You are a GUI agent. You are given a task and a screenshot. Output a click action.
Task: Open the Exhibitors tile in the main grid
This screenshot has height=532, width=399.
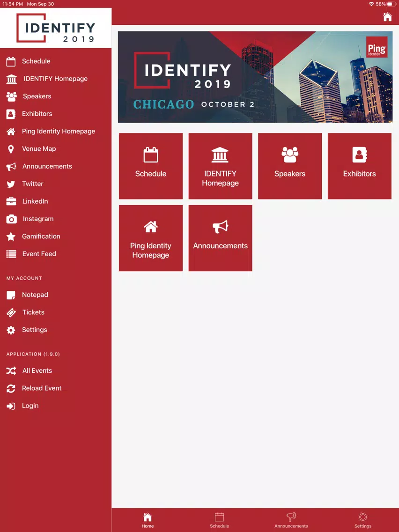click(x=359, y=166)
